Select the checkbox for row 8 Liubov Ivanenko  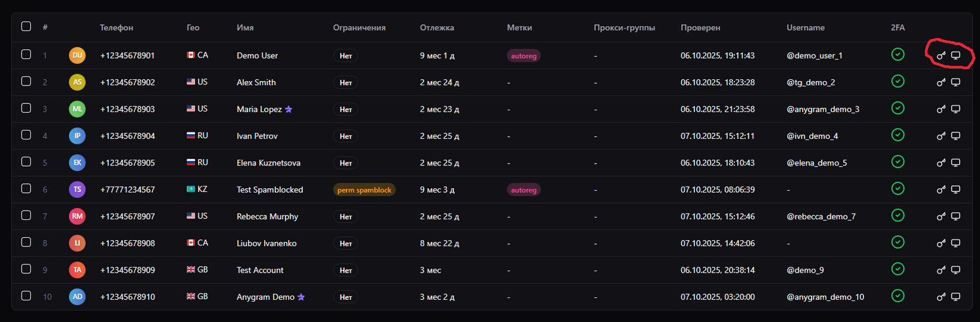(26, 243)
